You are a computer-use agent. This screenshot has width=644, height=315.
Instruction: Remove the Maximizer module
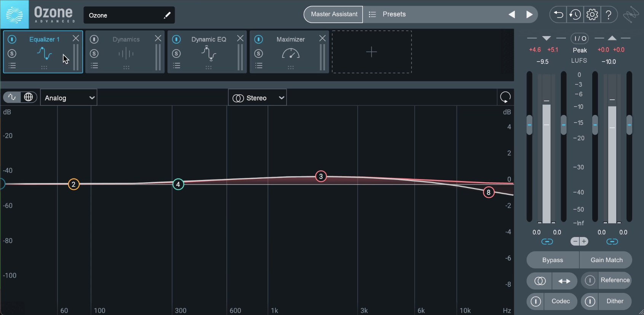tap(322, 38)
